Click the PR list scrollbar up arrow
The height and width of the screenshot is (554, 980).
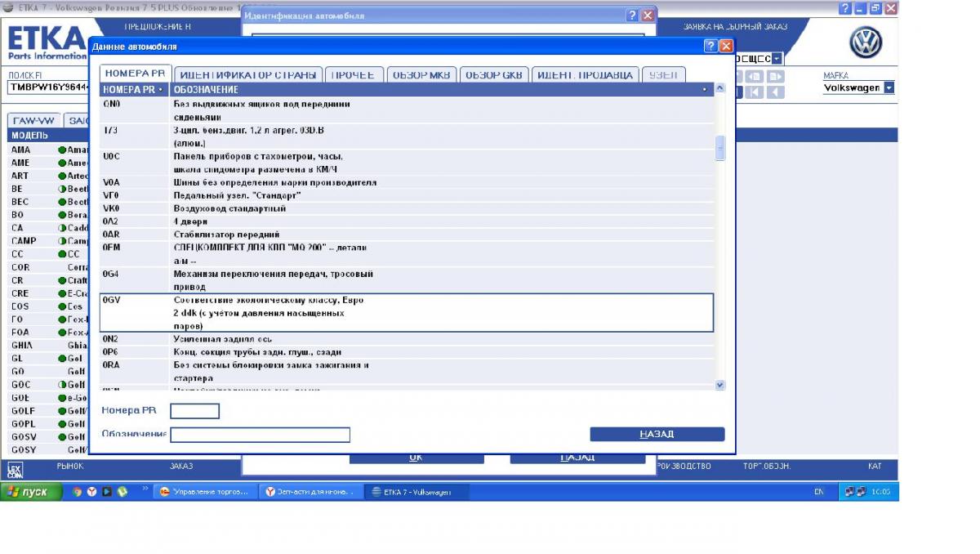point(719,88)
